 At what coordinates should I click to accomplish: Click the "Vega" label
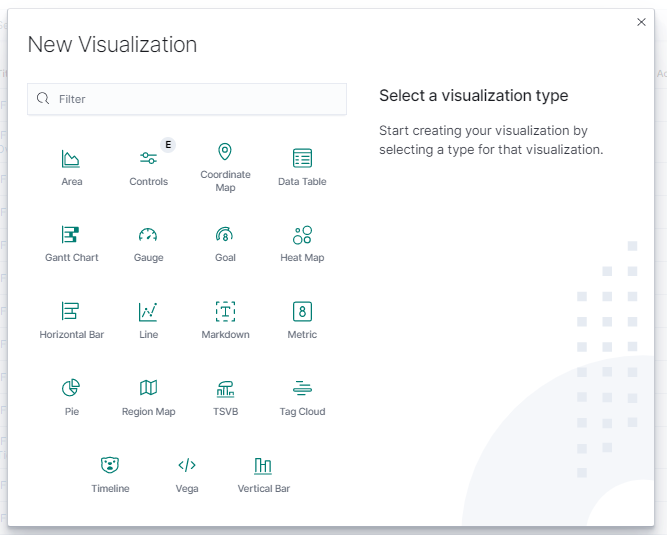[187, 489]
